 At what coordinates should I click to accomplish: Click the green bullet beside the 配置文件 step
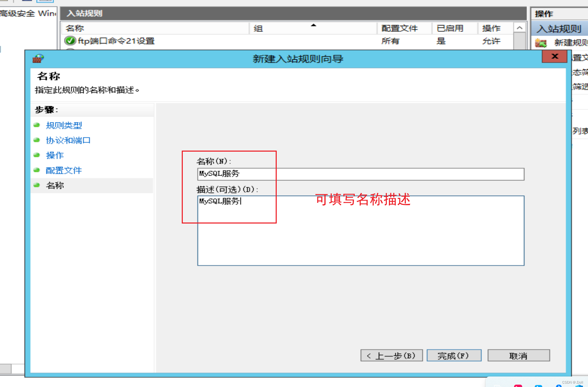point(37,170)
